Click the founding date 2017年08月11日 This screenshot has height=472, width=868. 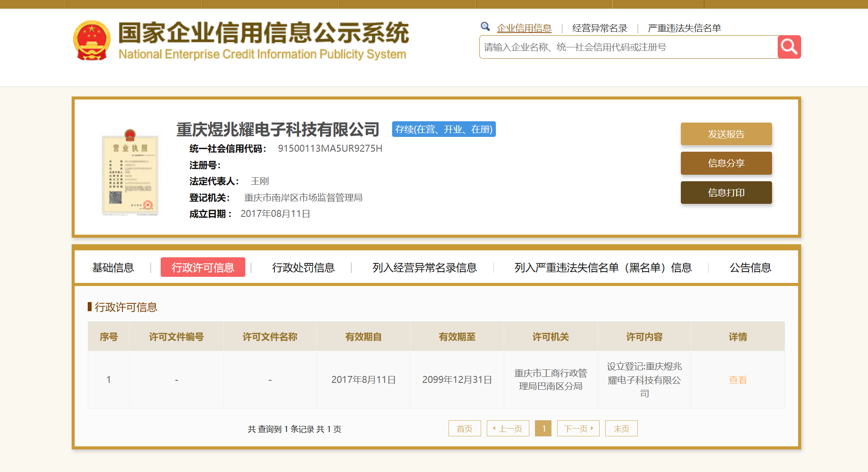click(275, 213)
